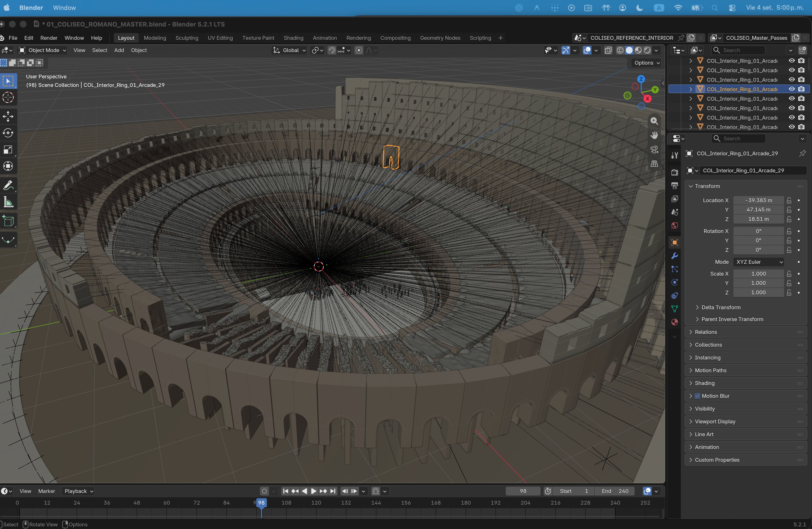Switch to wireframe viewport shading
812x529 pixels.
click(620, 50)
